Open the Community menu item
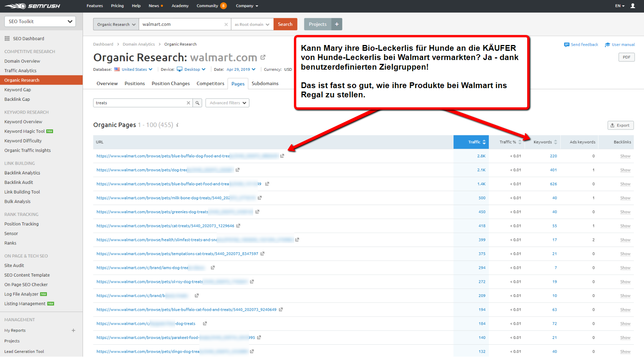This screenshot has height=357, width=644. tap(207, 6)
